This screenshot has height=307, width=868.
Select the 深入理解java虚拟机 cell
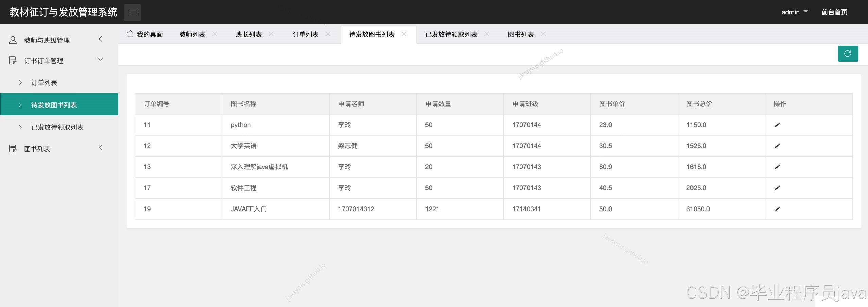point(276,167)
